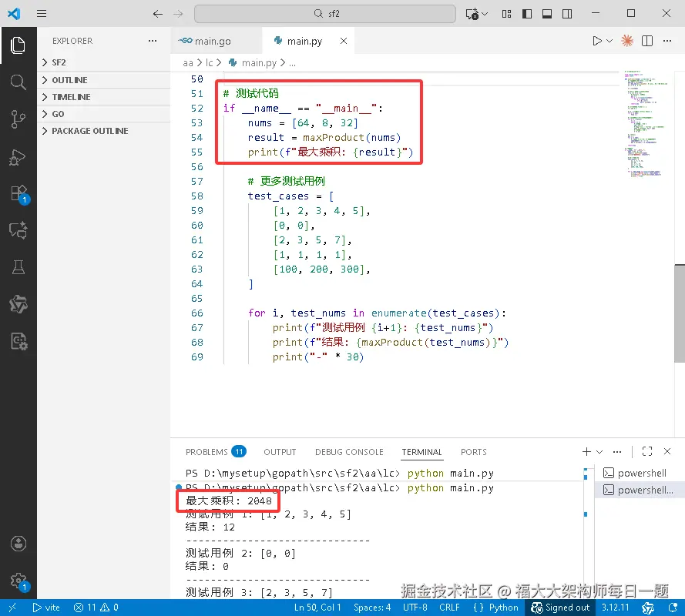Split the editor to the right
This screenshot has height=616, width=685.
(647, 41)
